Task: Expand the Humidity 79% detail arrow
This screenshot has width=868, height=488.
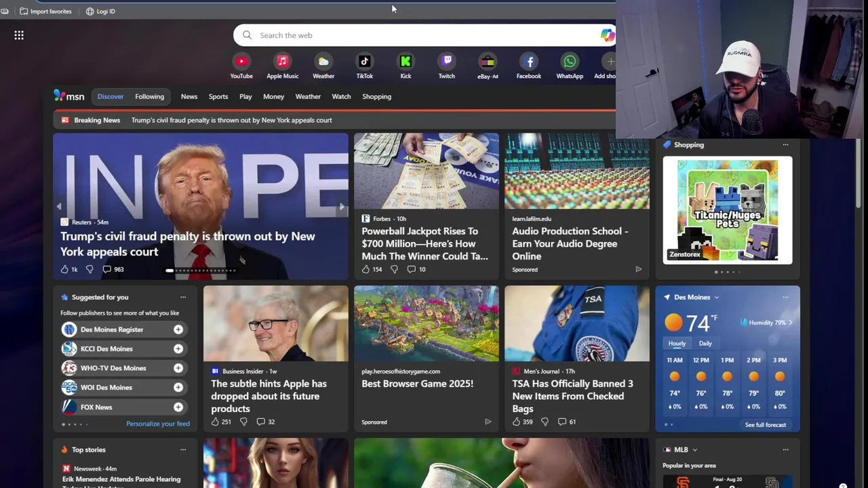Action: point(790,323)
